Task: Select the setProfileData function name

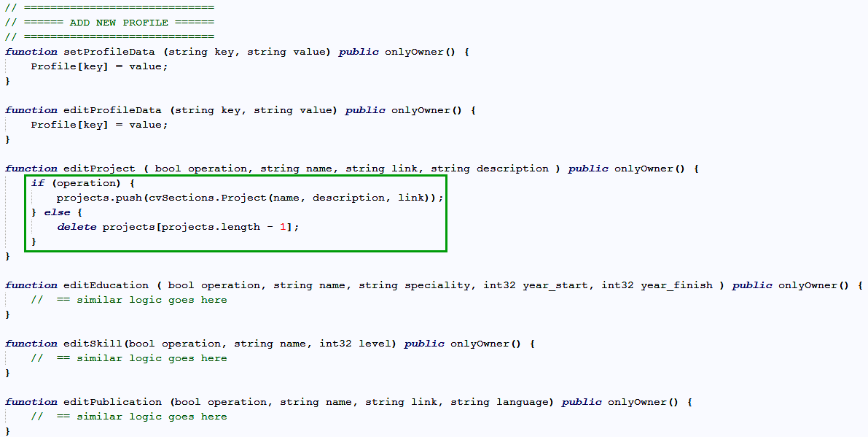Action: tap(110, 52)
